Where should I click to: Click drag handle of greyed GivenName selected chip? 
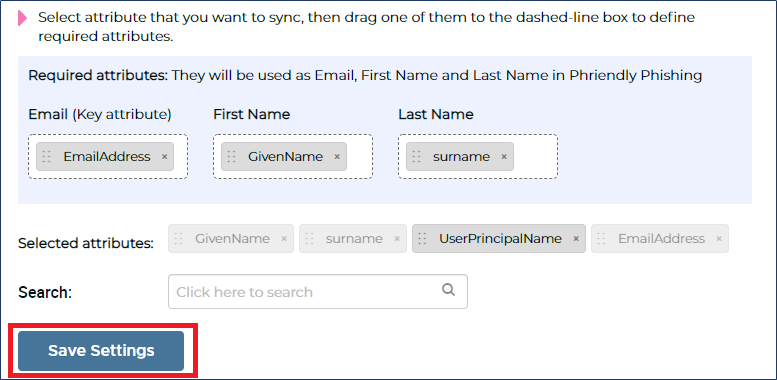(x=178, y=238)
